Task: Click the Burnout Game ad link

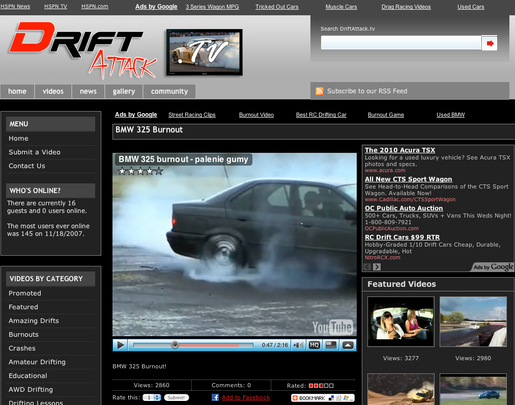Action: (386, 115)
